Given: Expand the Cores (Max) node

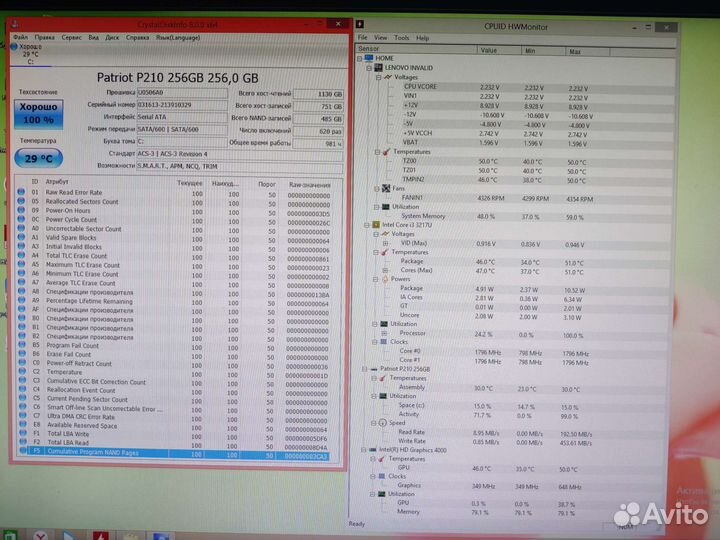Looking at the screenshot, I should click(x=385, y=270).
